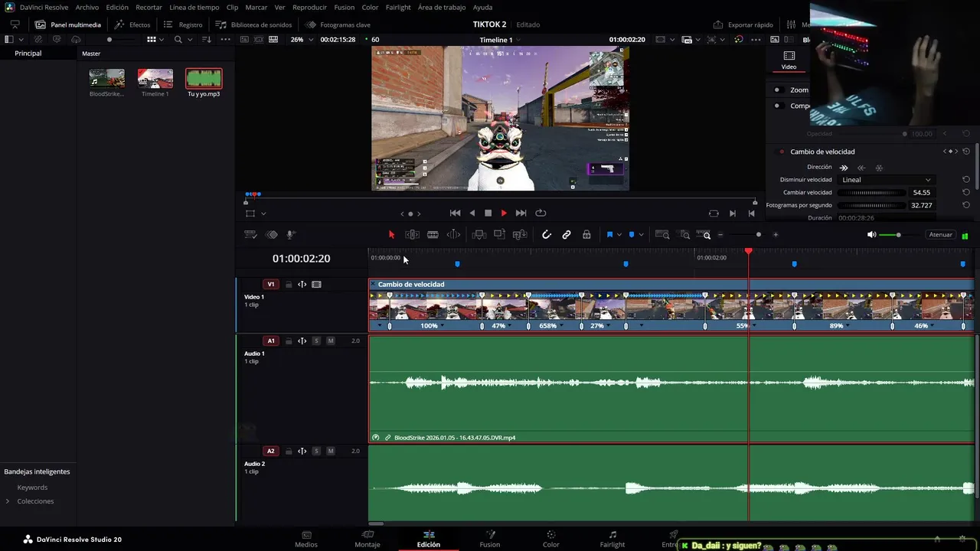980x551 pixels.
Task: Edit Fotogramas por segundo value 32.727
Action: click(922, 205)
